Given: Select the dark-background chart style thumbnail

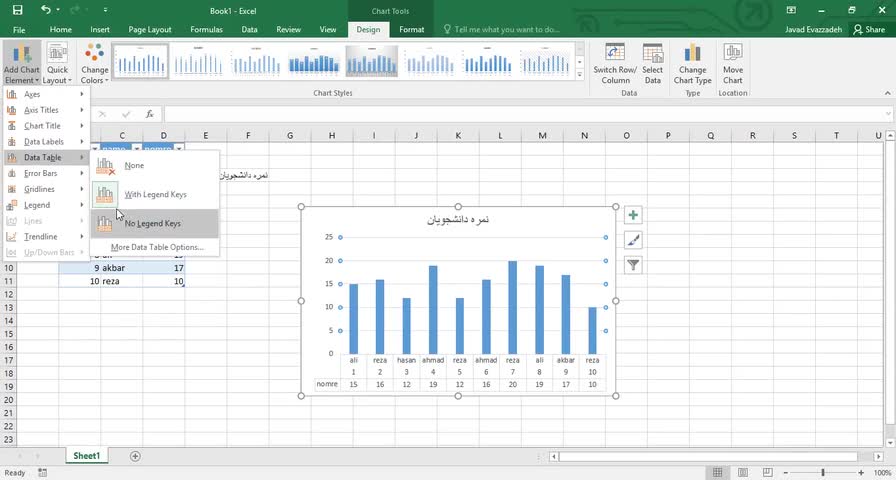Looking at the screenshot, I should (x=371, y=61).
